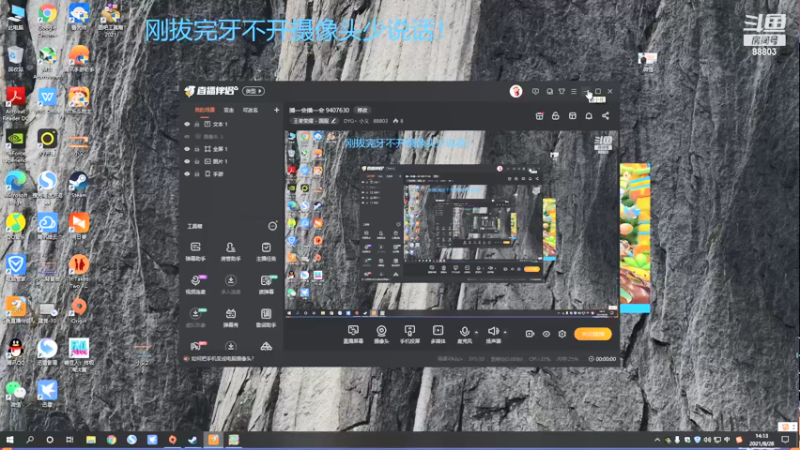Expand the speaker options arrow
The width and height of the screenshot is (800, 450).
[x=505, y=332]
